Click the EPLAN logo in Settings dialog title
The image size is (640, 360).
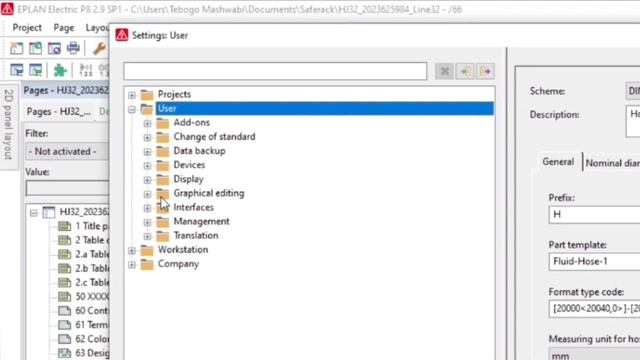click(122, 35)
